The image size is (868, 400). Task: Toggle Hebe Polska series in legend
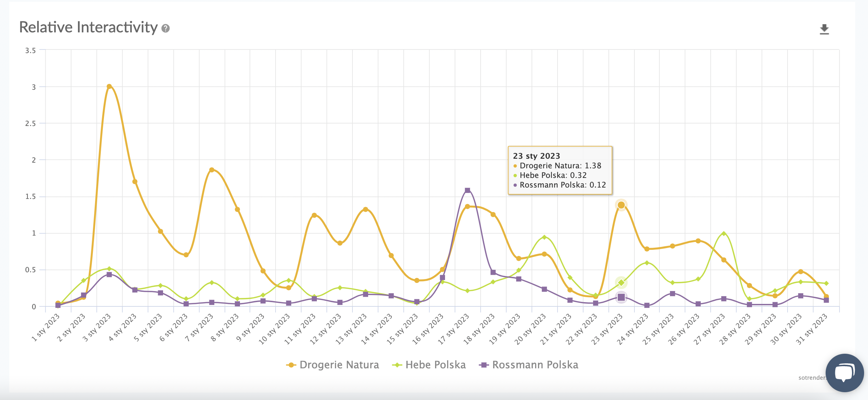(x=435, y=365)
